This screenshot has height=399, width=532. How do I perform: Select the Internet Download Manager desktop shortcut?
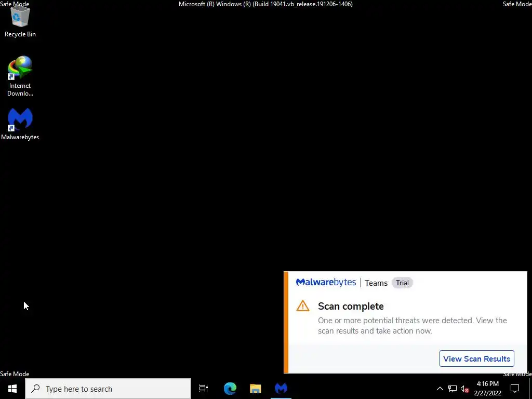coord(20,76)
